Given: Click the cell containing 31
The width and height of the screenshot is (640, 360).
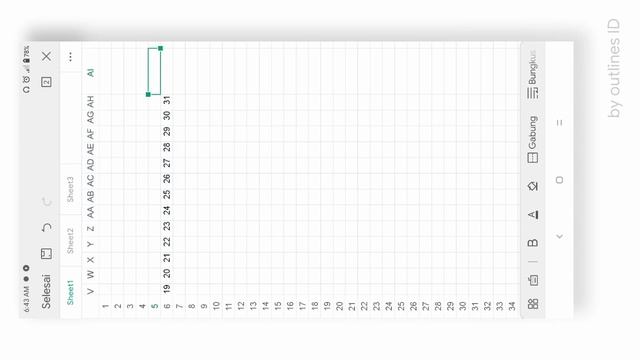Looking at the screenshot, I should (167, 100).
